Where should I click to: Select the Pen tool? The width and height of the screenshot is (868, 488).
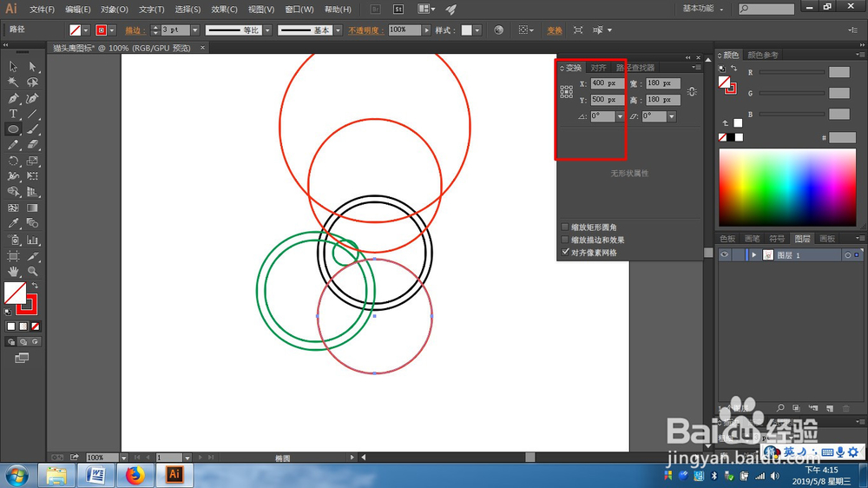[x=13, y=98]
